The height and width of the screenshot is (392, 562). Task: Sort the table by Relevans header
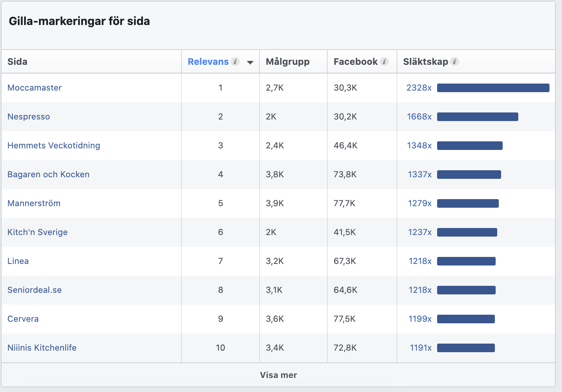[208, 62]
